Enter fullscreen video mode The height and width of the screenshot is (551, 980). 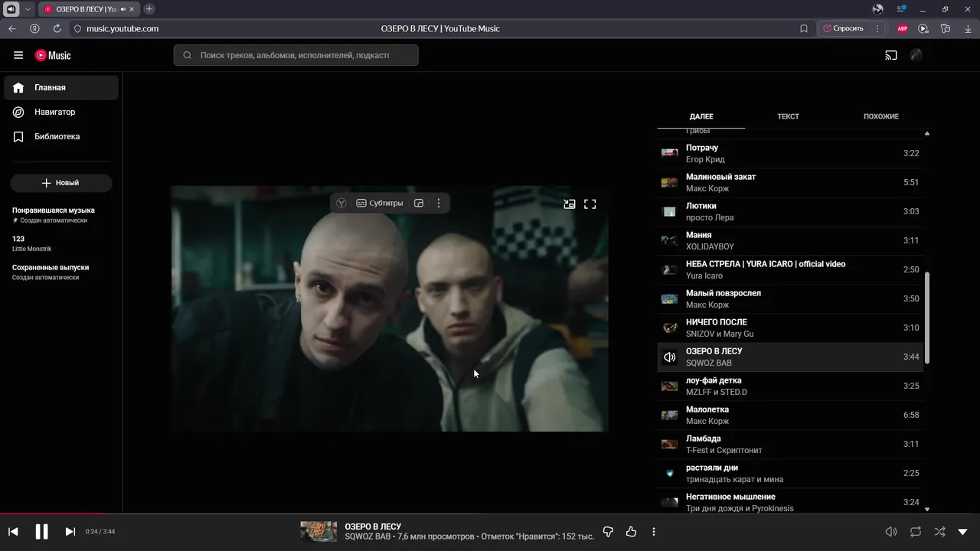tap(590, 204)
